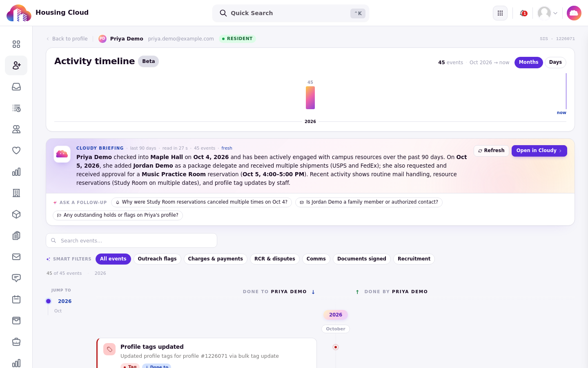Switch timeline view to Days
Viewport: 588px width, 368px height.
(555, 63)
